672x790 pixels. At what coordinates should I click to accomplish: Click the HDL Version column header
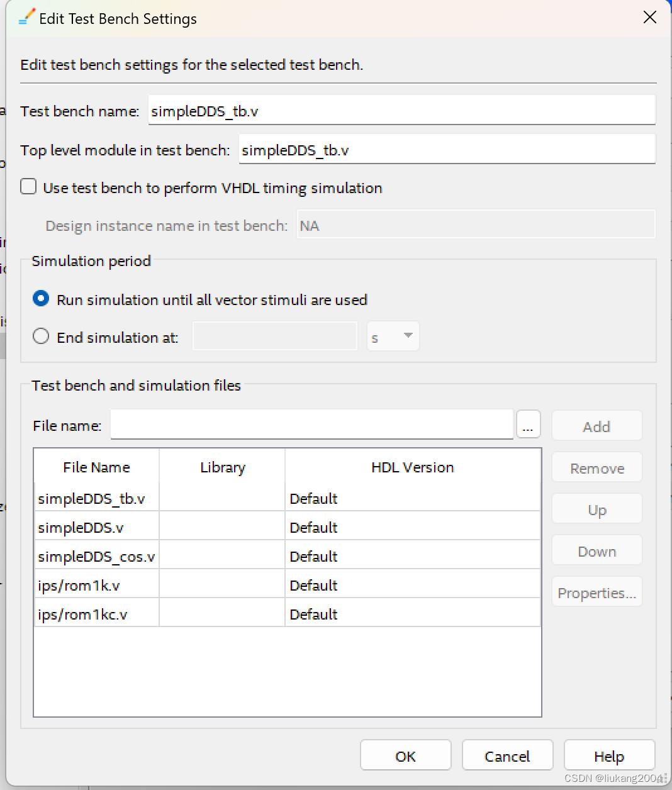pyautogui.click(x=413, y=467)
